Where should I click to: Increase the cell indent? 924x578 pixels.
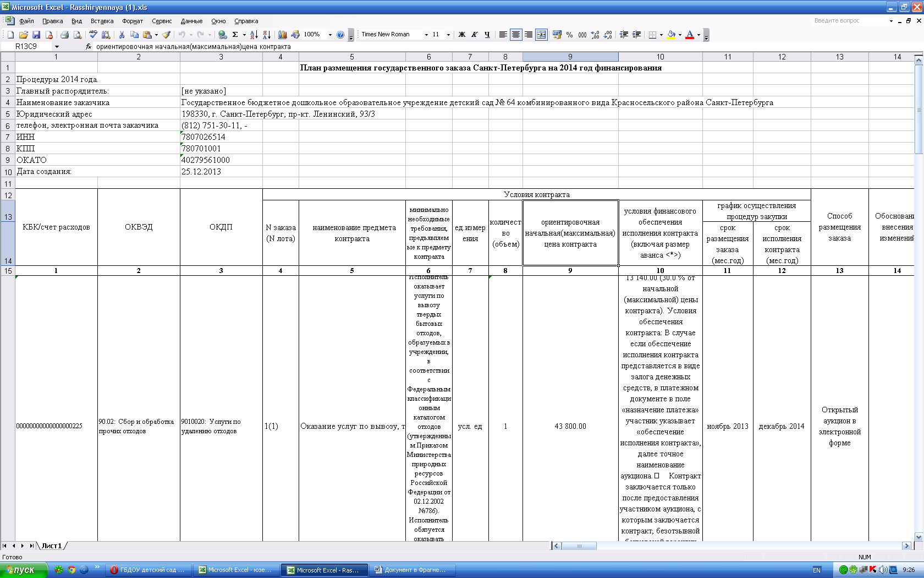click(x=636, y=35)
